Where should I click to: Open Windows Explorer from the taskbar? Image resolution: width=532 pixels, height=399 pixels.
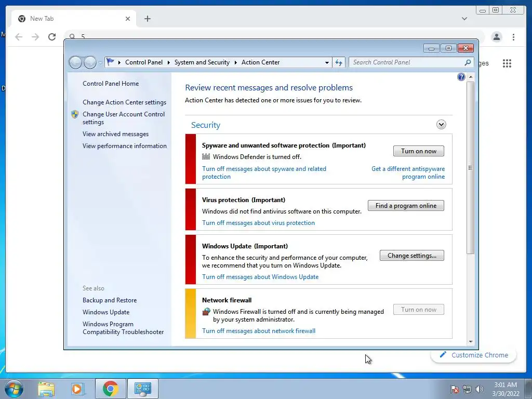[x=46, y=389]
